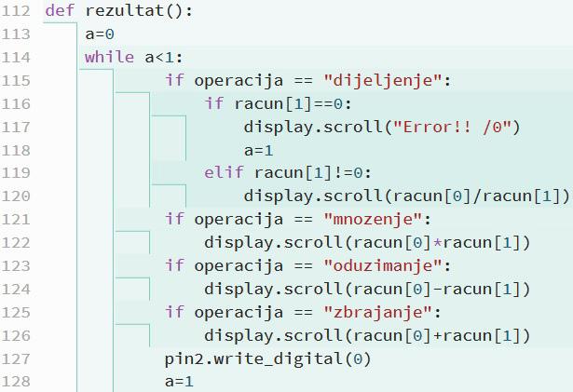Click line number 127 in gutter
Image resolution: width=573 pixels, height=392 pixels.
pos(16,359)
